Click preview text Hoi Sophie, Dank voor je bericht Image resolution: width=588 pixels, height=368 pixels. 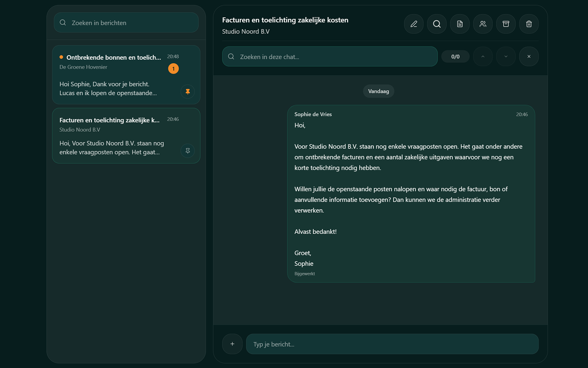(104, 84)
